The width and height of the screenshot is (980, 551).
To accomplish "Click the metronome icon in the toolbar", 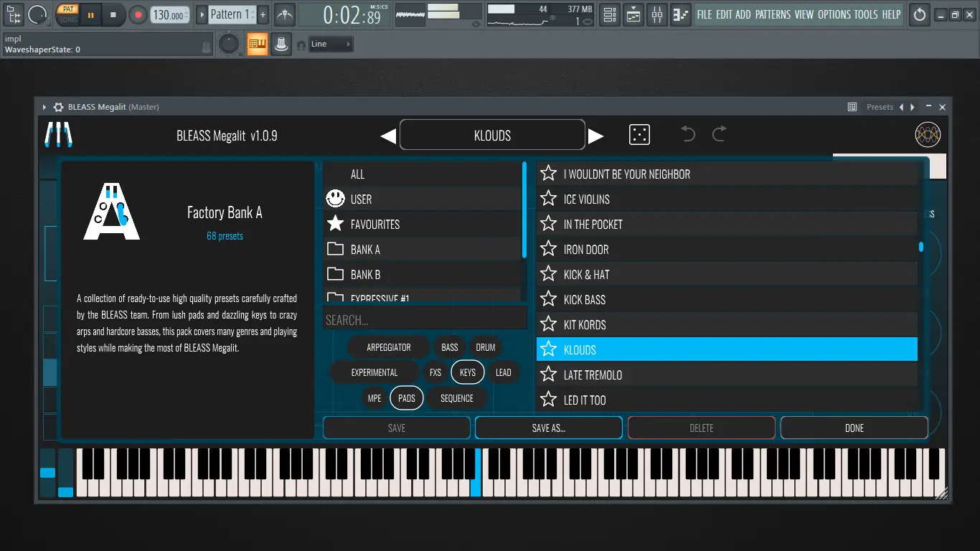I will (285, 14).
